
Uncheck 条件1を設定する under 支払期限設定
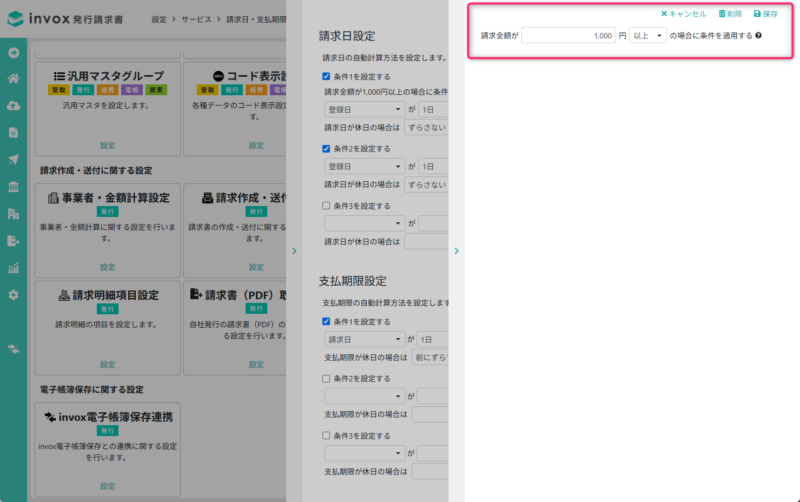pyautogui.click(x=326, y=321)
